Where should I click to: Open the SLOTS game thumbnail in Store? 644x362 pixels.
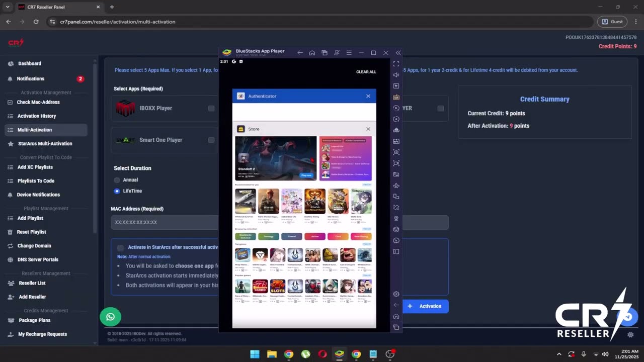(278, 286)
